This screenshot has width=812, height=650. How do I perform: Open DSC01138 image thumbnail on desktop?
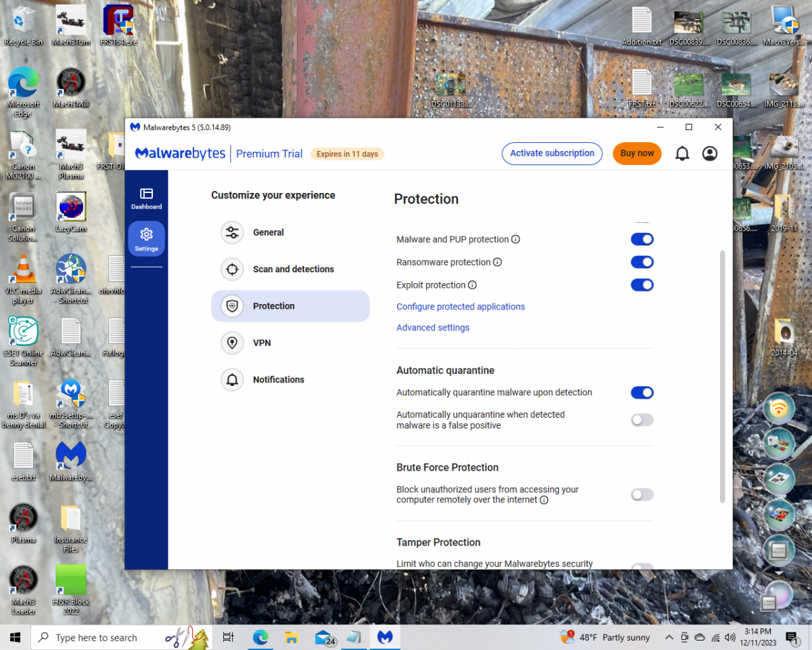click(451, 90)
